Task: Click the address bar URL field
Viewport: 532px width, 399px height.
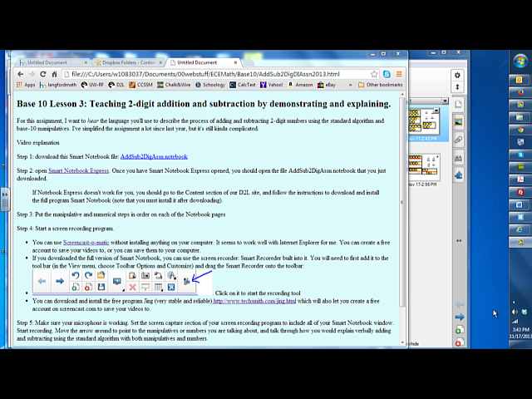Action: pos(216,74)
